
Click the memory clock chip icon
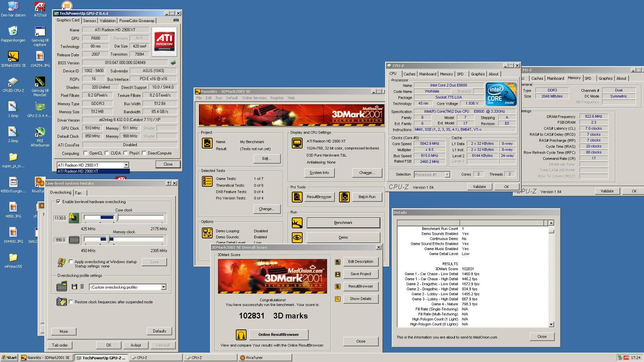[74, 240]
